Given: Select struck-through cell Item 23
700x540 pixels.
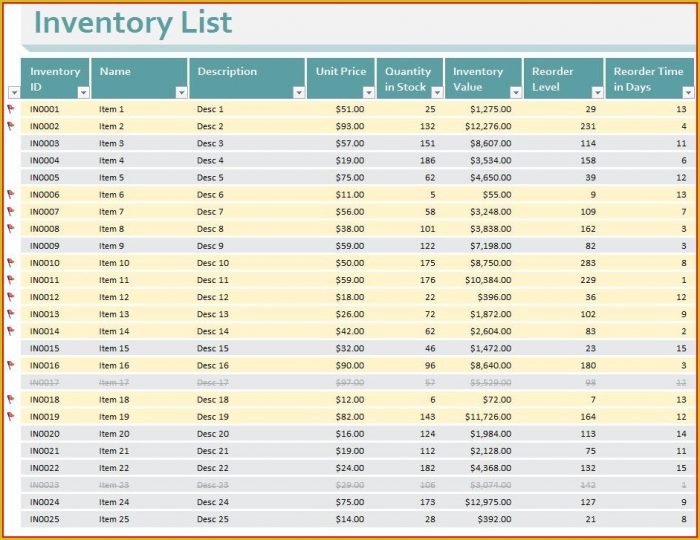Looking at the screenshot, I should coord(114,485).
